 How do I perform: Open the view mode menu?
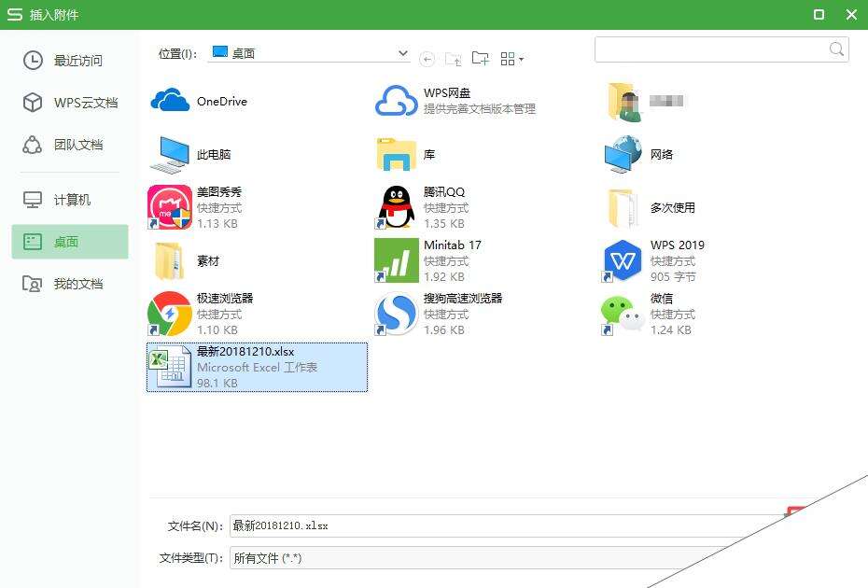click(x=511, y=59)
